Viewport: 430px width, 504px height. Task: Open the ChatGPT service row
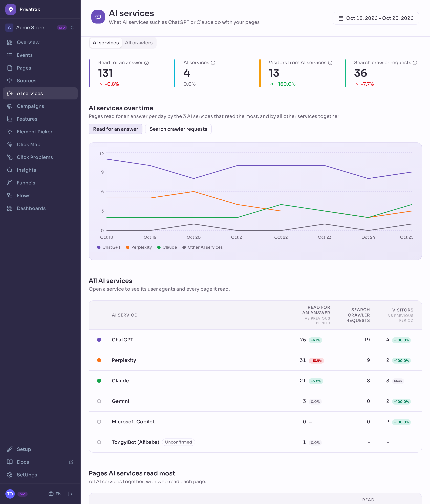click(x=255, y=340)
